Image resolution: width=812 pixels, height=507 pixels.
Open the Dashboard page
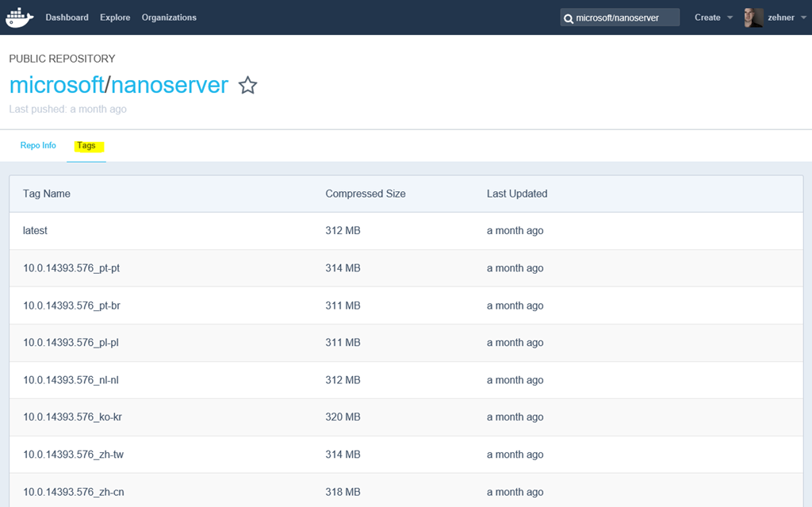click(x=67, y=17)
